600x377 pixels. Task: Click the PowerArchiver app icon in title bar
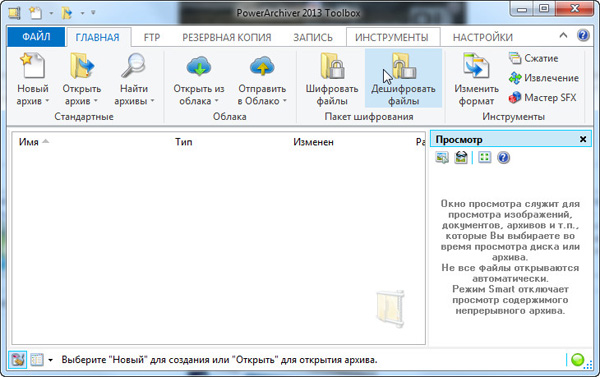pyautogui.click(x=15, y=13)
